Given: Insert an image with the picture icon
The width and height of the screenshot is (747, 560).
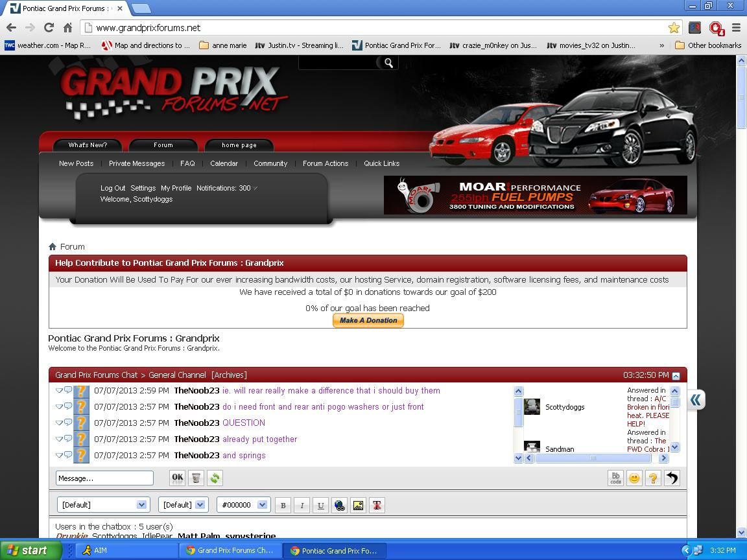Looking at the screenshot, I should tap(358, 506).
